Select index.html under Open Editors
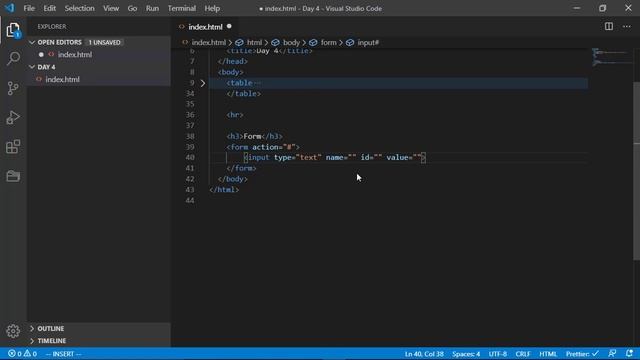The image size is (640, 360). [x=75, y=55]
